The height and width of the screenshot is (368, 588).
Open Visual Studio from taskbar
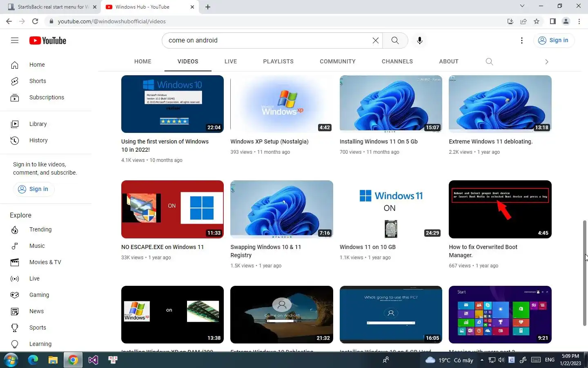(x=93, y=360)
